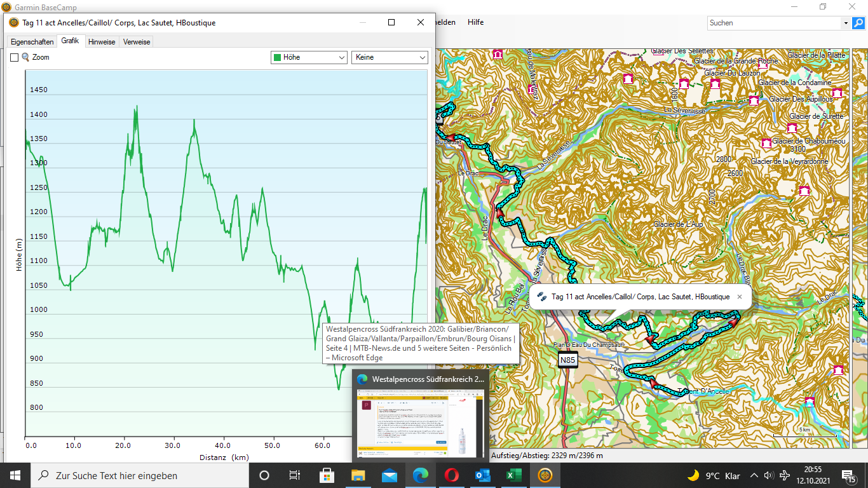Click the La Séveraisse river label at map top
Screen dimensions: 868x488
[x=685, y=111]
